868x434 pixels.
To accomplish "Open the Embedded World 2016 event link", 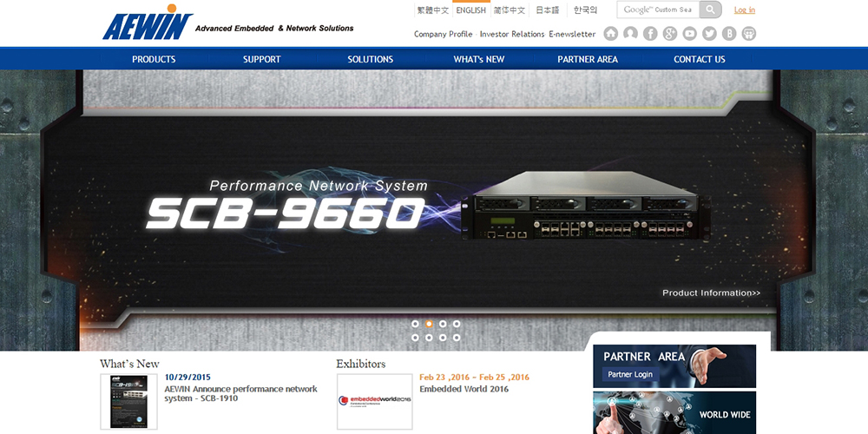I will tap(464, 389).
